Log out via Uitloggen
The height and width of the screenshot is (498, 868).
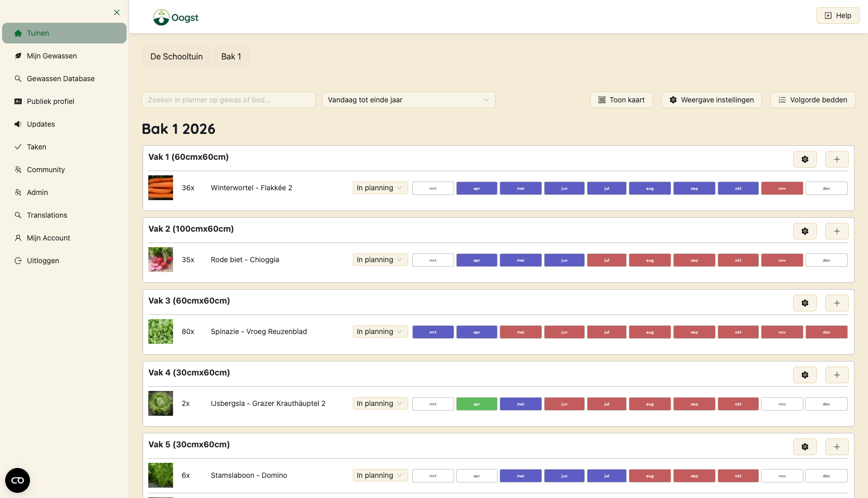64,261
